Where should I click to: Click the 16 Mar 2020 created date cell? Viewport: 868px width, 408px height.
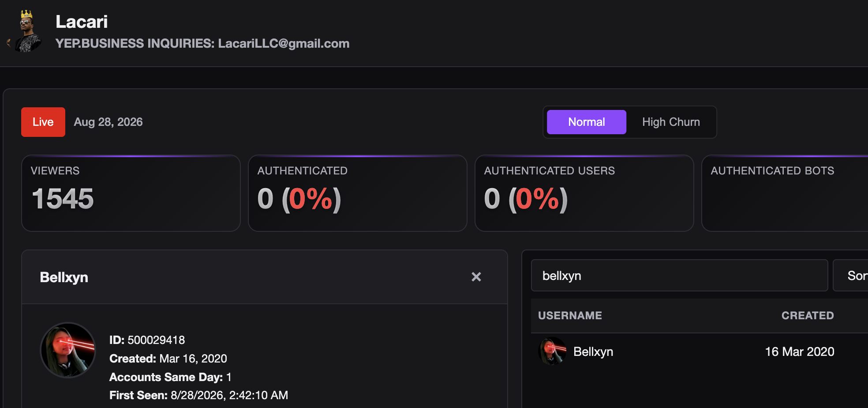click(799, 351)
